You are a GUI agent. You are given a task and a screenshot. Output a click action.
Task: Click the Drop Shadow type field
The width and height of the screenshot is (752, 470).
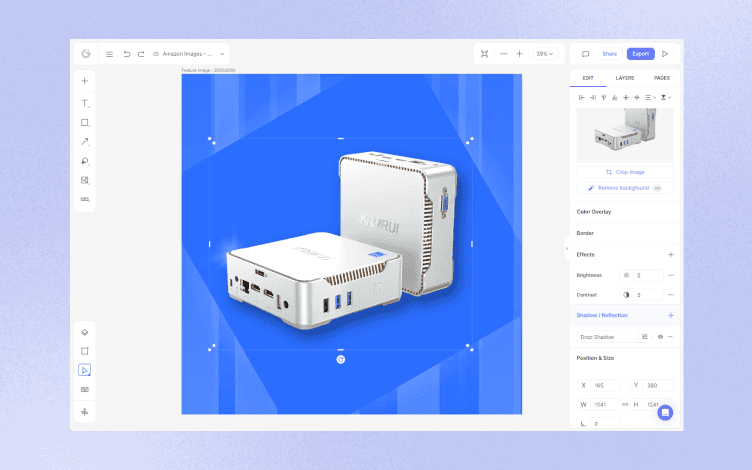click(x=607, y=337)
